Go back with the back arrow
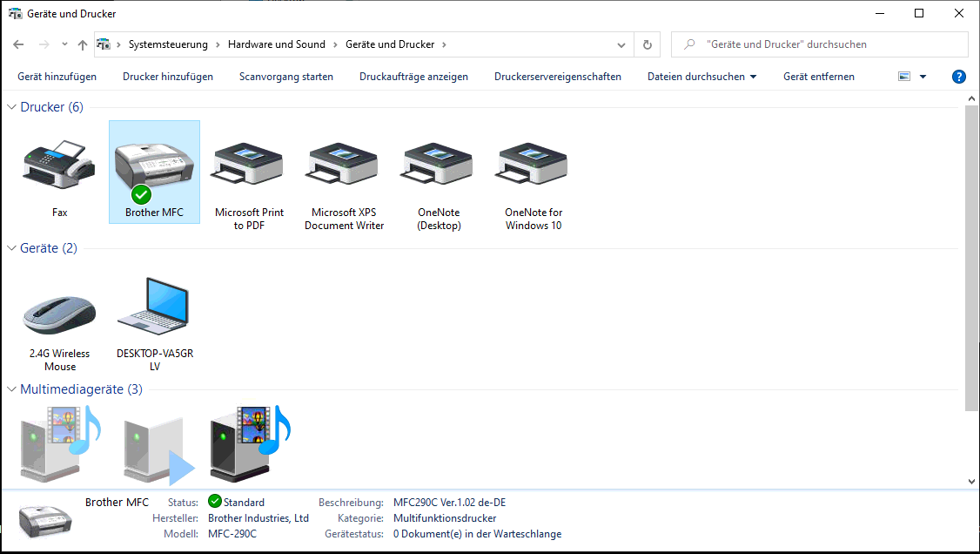The height and width of the screenshot is (554, 980). [x=18, y=44]
